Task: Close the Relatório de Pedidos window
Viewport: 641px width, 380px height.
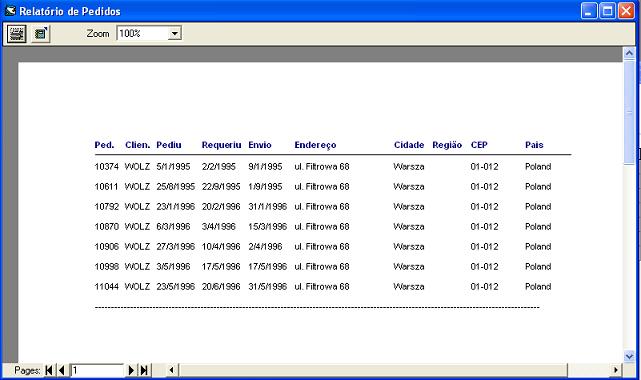Action: click(626, 11)
